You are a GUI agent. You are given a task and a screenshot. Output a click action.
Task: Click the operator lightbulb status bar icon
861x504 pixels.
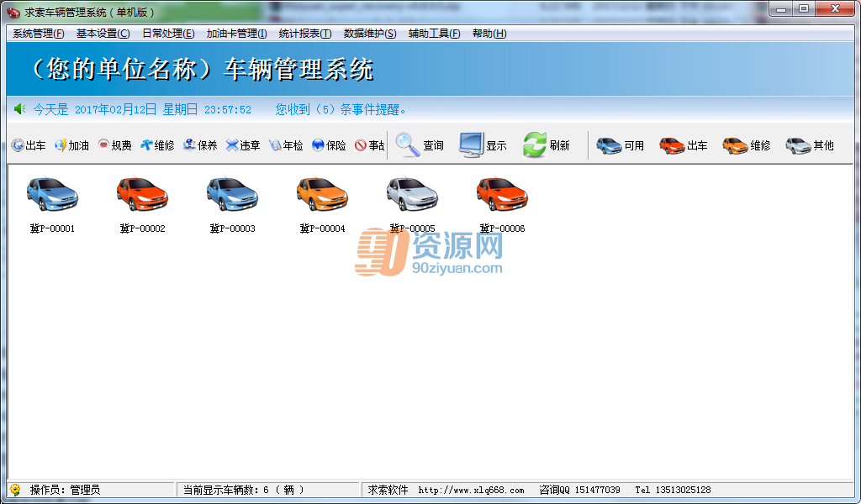(x=15, y=490)
